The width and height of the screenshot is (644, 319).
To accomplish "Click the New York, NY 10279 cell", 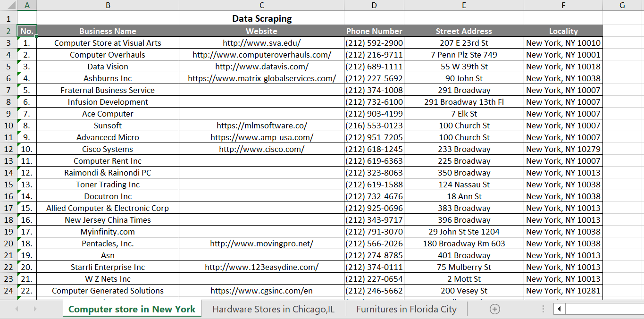I will tap(563, 149).
